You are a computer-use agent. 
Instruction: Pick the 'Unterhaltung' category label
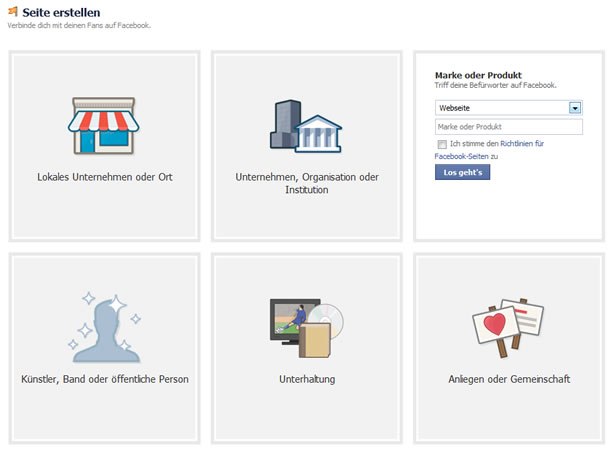[x=307, y=379]
